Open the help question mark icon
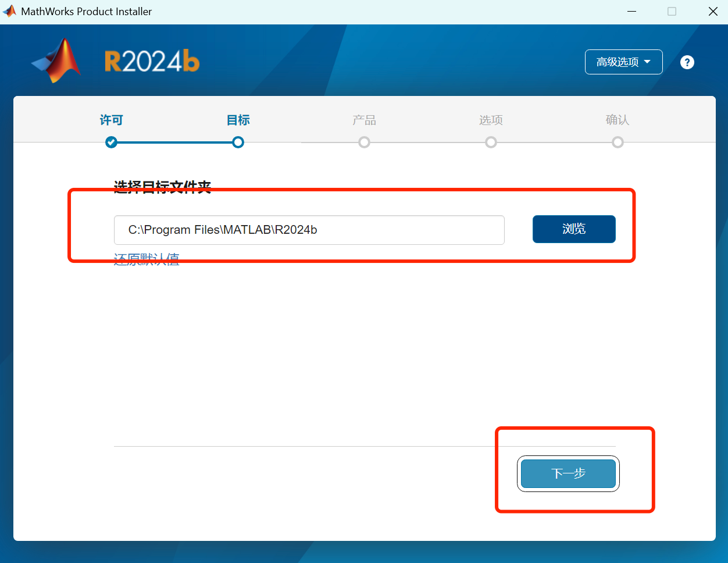The height and width of the screenshot is (563, 728). pos(687,62)
